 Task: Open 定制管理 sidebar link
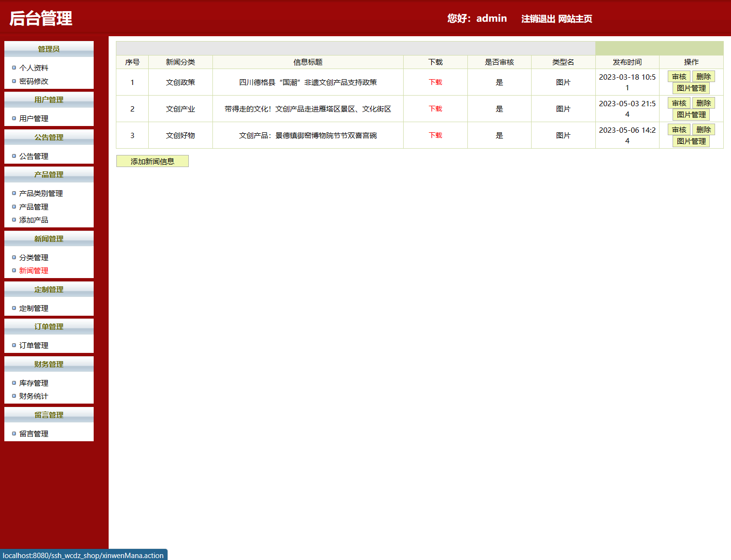34,308
